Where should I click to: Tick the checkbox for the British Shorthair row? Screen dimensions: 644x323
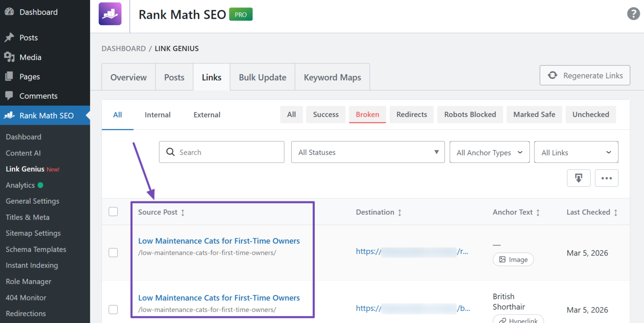113,310
